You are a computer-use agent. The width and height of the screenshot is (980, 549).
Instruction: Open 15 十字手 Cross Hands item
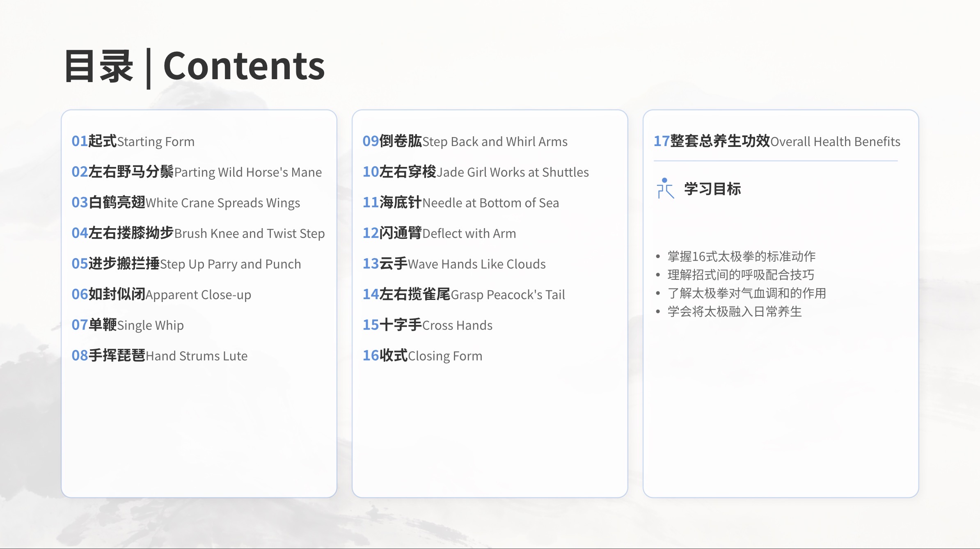coord(427,325)
